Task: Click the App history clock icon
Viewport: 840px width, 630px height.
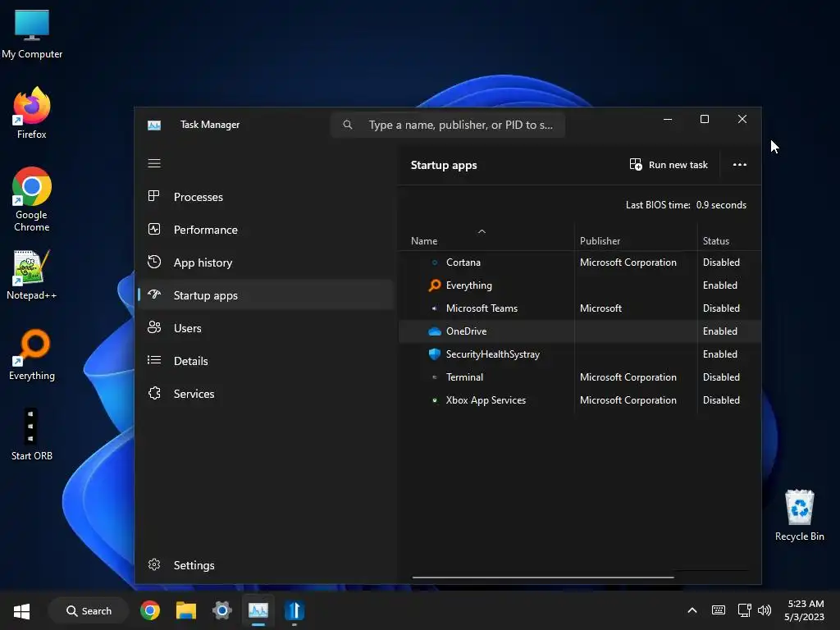Action: 153,262
